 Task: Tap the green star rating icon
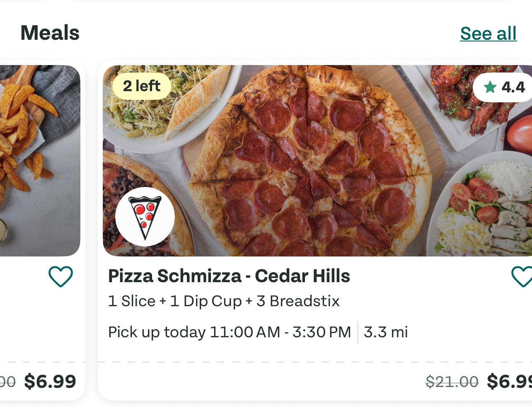click(490, 87)
